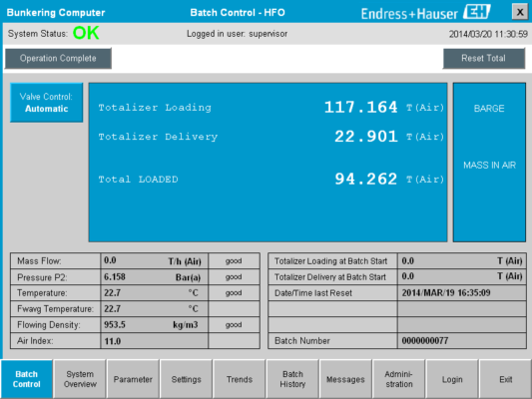The image size is (532, 399).
Task: Show the Trends tab
Action: point(240,379)
